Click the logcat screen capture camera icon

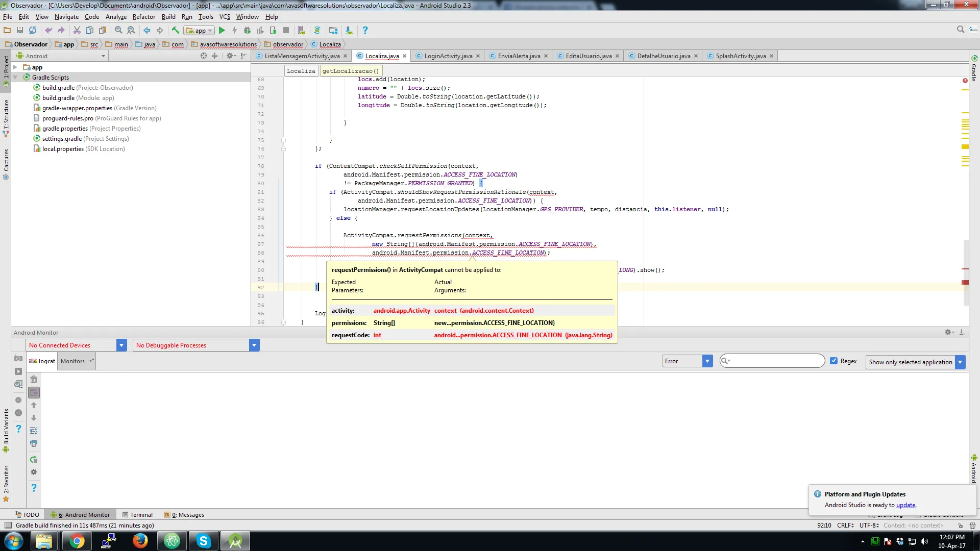[x=18, y=359]
